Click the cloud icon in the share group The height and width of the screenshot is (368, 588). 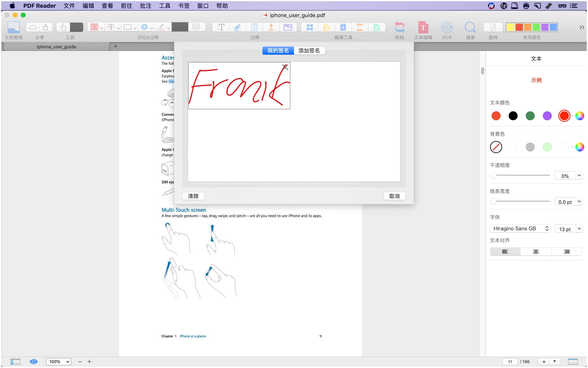(x=33, y=27)
